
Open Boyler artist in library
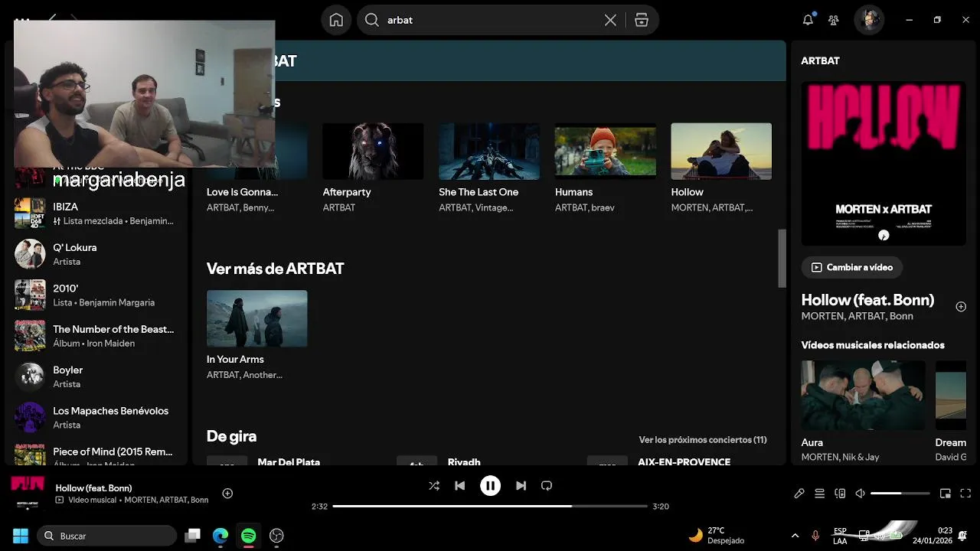[x=96, y=377]
